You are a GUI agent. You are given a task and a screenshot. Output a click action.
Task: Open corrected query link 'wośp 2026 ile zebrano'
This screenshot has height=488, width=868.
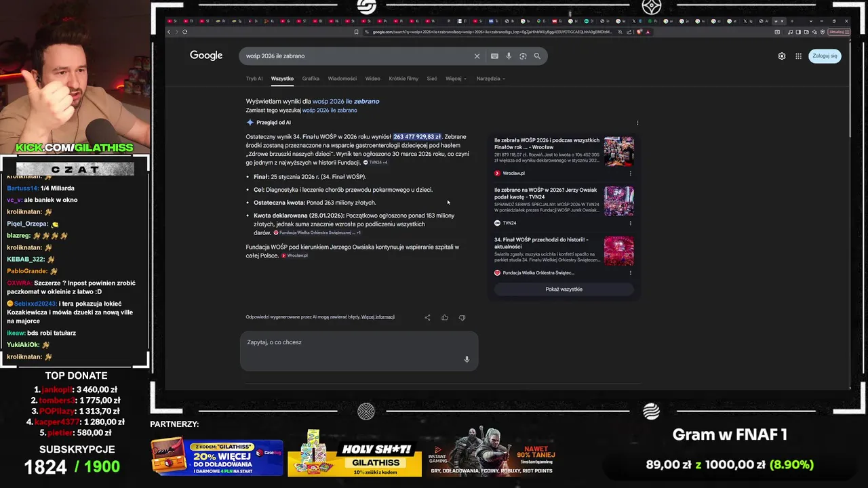click(x=346, y=101)
